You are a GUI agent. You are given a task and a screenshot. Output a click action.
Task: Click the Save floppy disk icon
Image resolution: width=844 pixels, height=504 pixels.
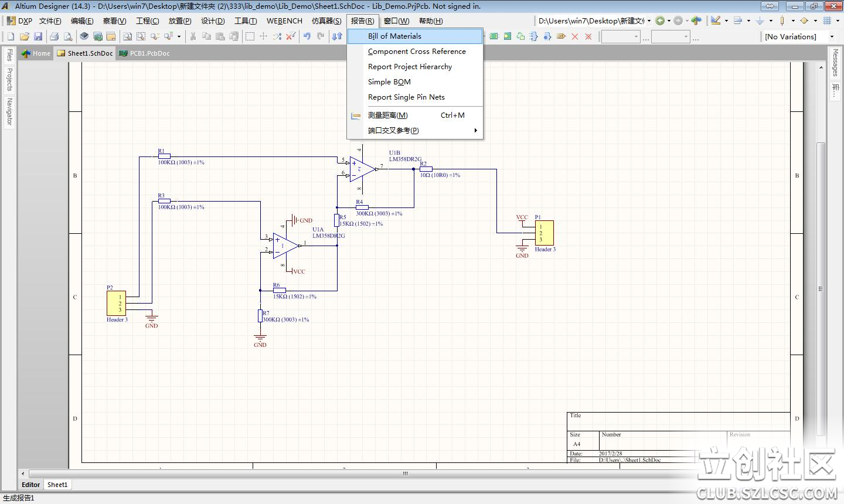pyautogui.click(x=38, y=36)
